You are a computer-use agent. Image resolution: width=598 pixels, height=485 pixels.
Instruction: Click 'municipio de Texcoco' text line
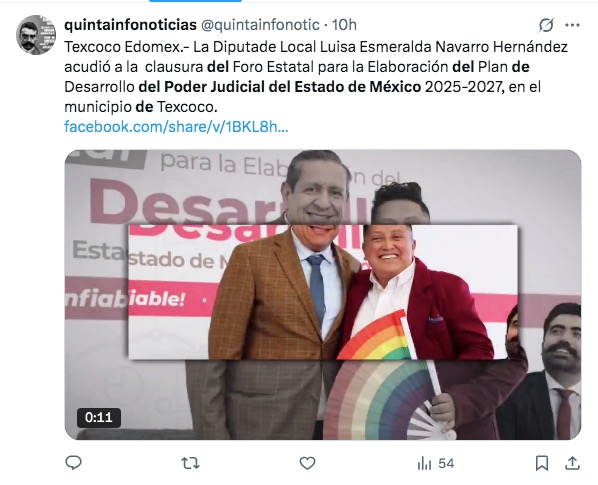(141, 107)
